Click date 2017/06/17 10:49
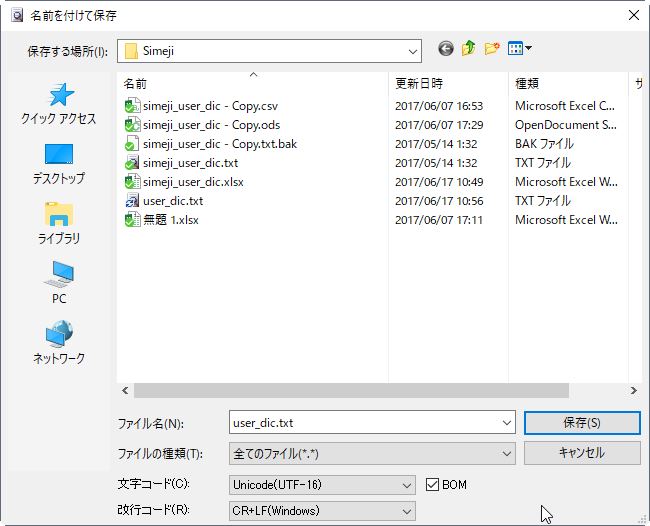Image resolution: width=650 pixels, height=526 pixels. 439,182
